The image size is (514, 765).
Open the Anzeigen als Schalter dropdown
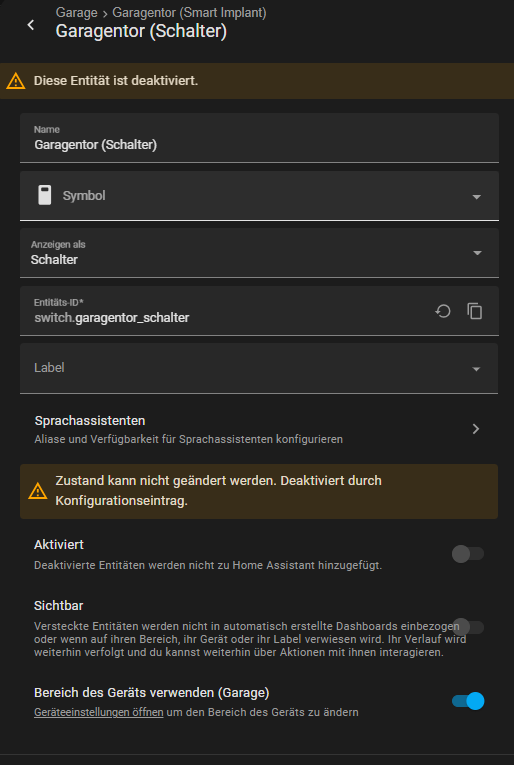(259, 253)
